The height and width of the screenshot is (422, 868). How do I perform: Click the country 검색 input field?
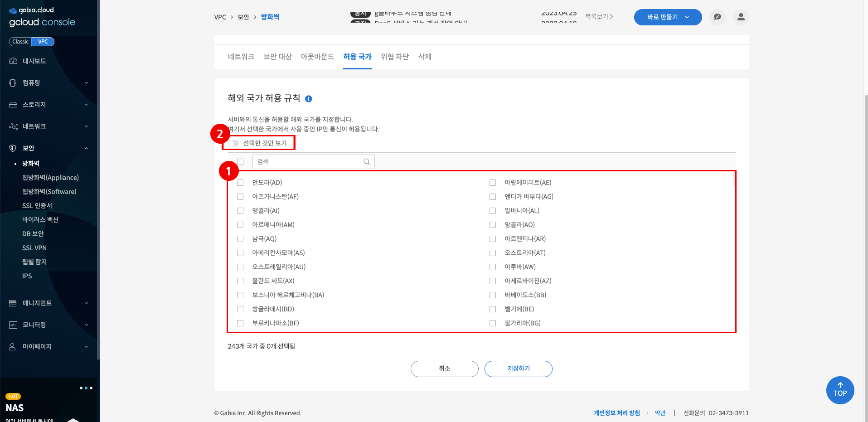click(308, 162)
